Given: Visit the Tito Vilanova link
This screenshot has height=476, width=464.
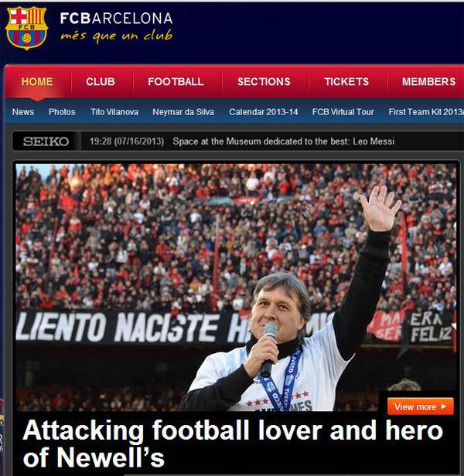Looking at the screenshot, I should [x=114, y=112].
